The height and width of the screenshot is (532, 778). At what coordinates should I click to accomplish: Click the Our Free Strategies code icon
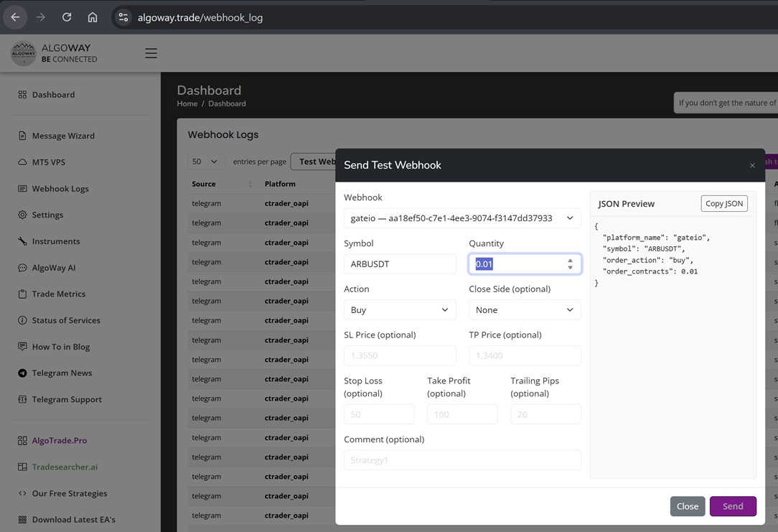click(22, 493)
